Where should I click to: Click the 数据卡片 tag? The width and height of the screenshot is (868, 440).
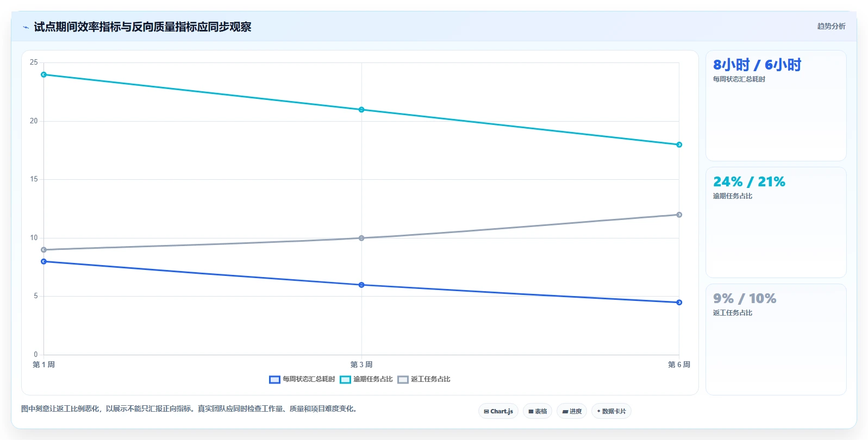pos(611,411)
